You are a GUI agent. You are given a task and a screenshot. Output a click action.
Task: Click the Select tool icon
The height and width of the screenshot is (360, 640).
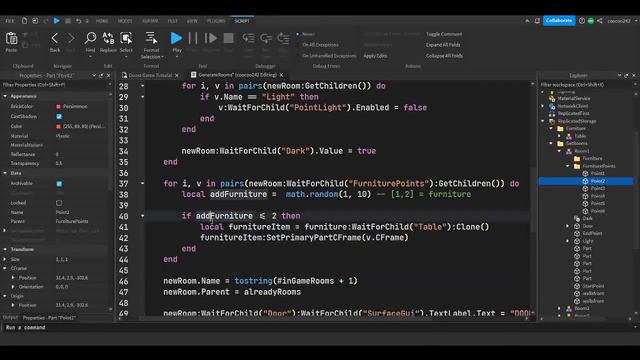click(126, 38)
